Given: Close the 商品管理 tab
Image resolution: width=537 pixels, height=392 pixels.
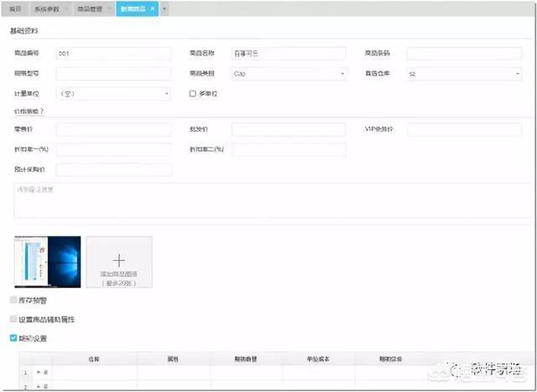Looking at the screenshot, I should (x=110, y=8).
